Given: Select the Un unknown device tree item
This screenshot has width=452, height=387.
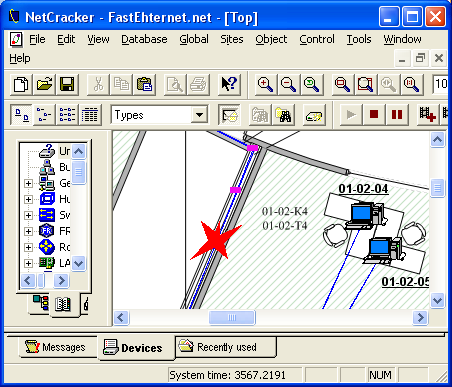Looking at the screenshot, I should pos(55,151).
